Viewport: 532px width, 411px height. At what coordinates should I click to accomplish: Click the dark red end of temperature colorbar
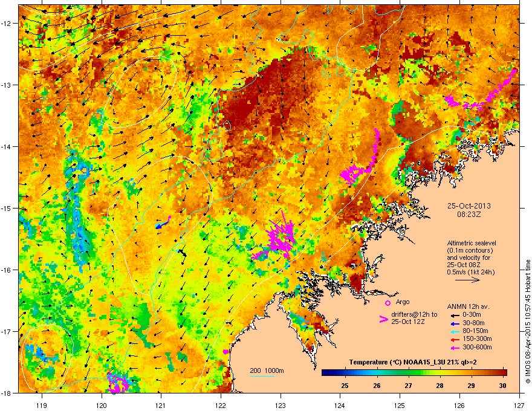point(503,372)
